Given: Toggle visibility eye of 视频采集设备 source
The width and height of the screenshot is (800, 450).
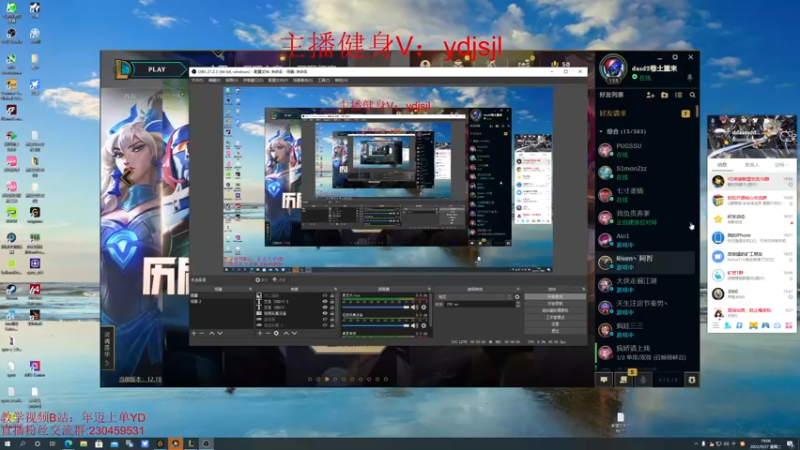Looking at the screenshot, I should (325, 313).
